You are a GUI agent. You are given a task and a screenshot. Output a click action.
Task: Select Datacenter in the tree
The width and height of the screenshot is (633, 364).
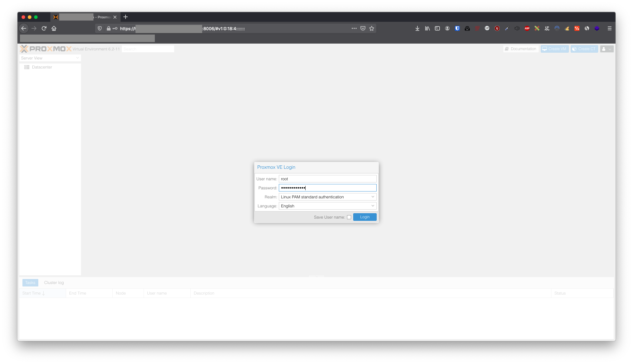(x=42, y=67)
